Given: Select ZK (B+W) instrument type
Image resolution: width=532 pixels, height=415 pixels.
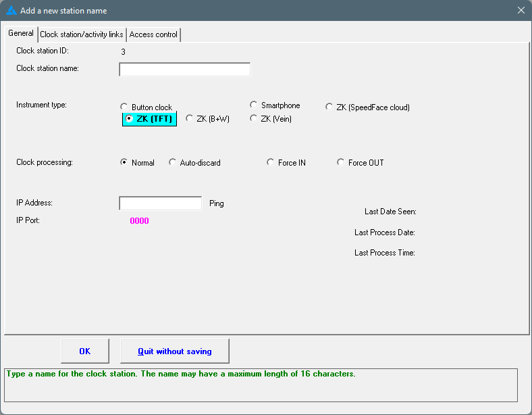Looking at the screenshot, I should (208, 119).
